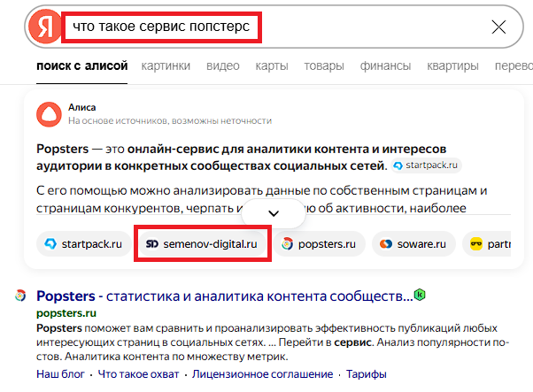The height and width of the screenshot is (392, 533).
Task: Open inline startpack.ru source badge
Action: click(426, 165)
